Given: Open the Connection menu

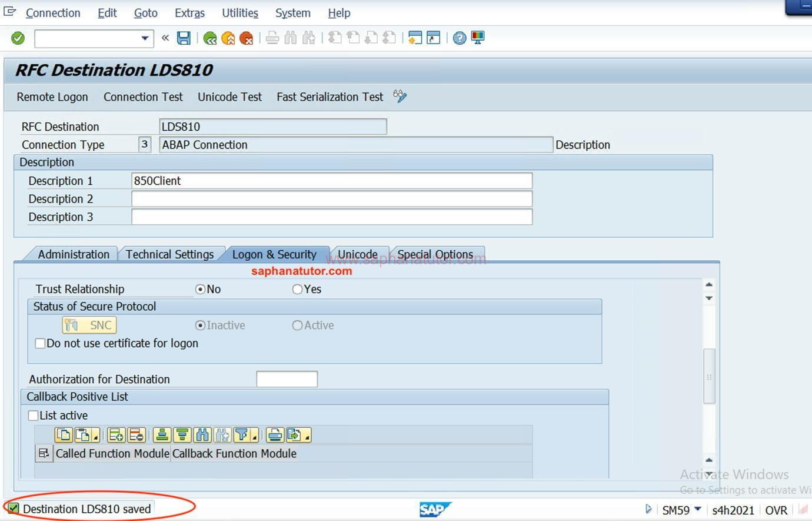Looking at the screenshot, I should pos(53,13).
